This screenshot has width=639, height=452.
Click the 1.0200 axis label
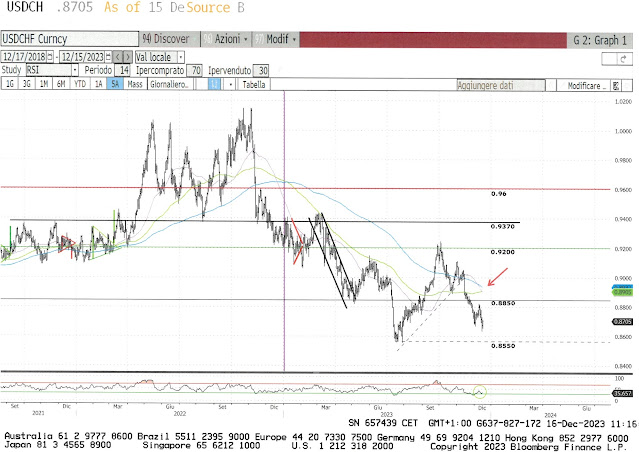(x=623, y=101)
